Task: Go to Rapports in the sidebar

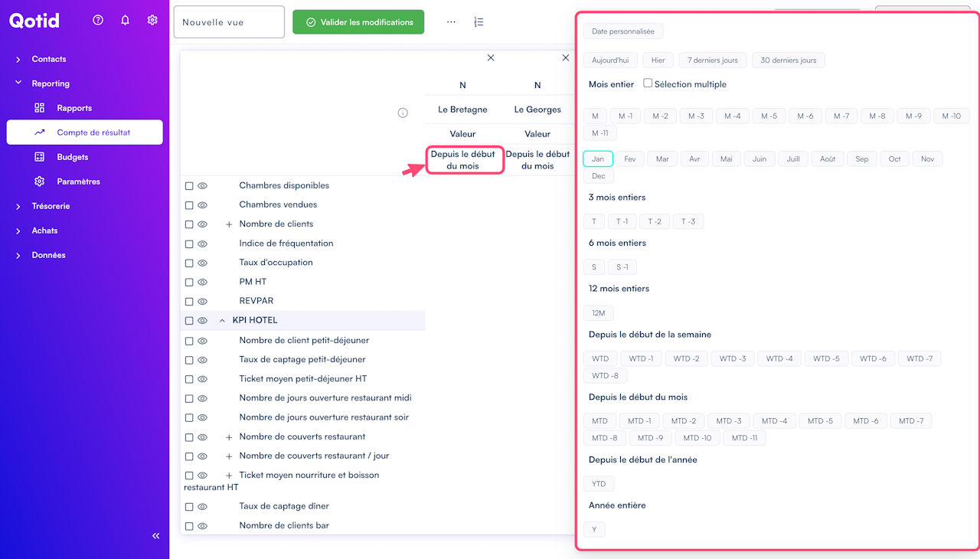Action: coord(74,108)
